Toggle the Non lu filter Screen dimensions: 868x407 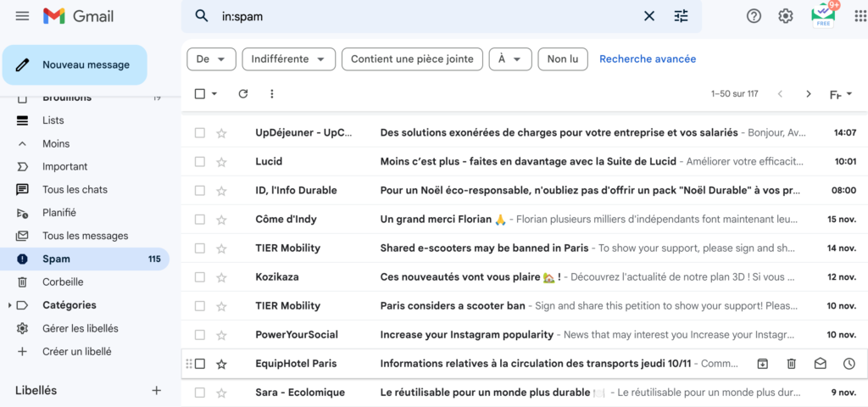point(563,59)
